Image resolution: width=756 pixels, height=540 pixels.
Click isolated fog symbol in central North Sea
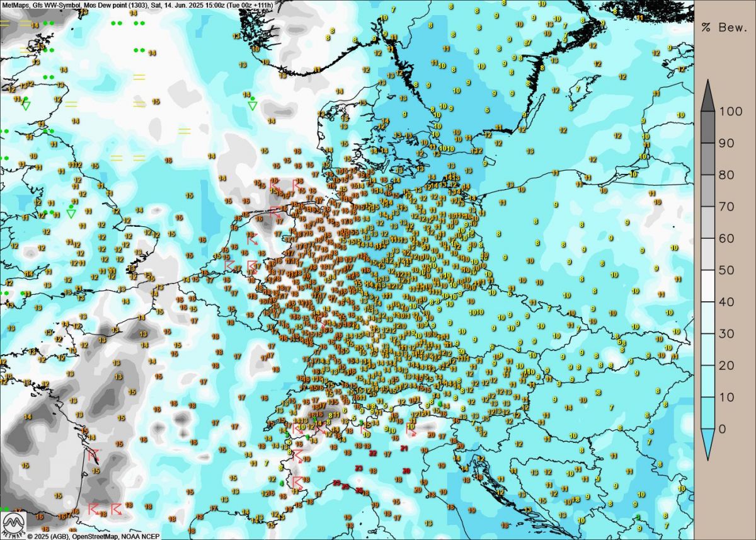184,131
